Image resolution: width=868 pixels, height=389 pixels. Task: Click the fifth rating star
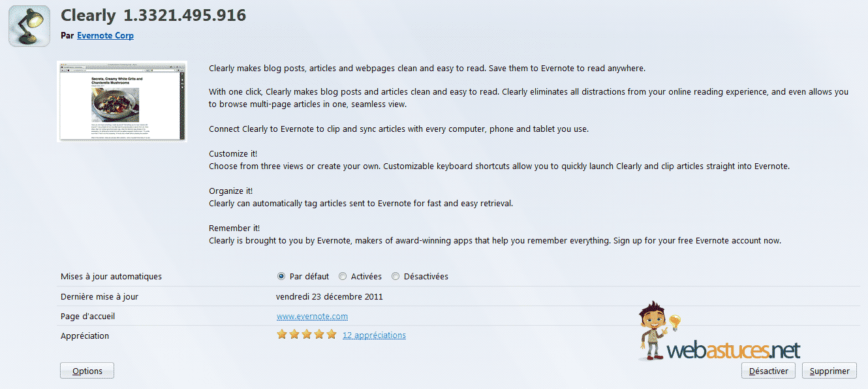(x=332, y=335)
